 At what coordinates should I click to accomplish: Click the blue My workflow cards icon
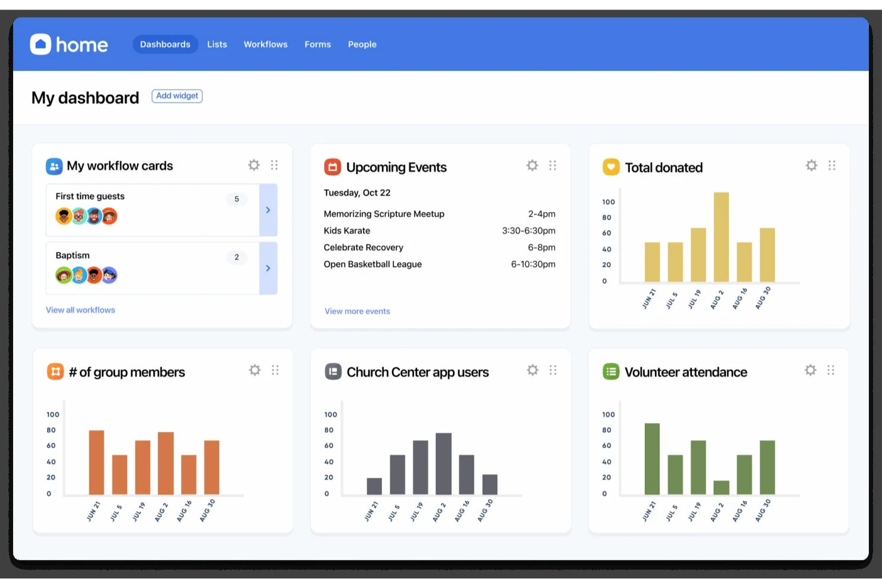coord(54,166)
